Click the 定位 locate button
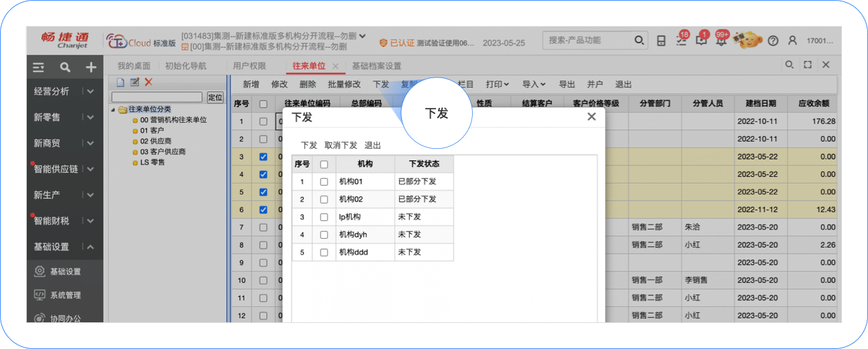This screenshot has width=868, height=349. pyautogui.click(x=215, y=97)
